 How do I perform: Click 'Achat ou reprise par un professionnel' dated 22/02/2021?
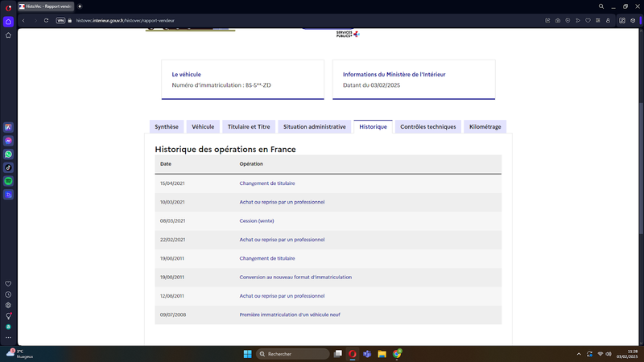pyautogui.click(x=282, y=240)
